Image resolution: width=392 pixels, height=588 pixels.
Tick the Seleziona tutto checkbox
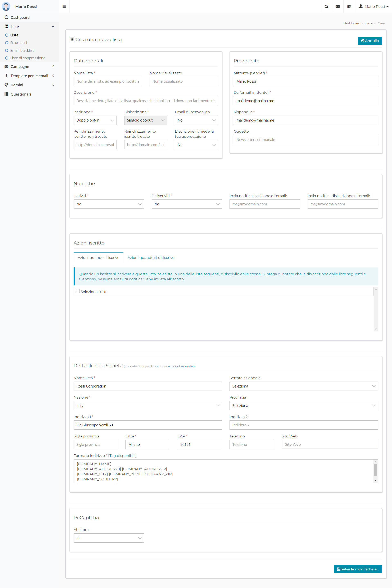[x=78, y=291]
